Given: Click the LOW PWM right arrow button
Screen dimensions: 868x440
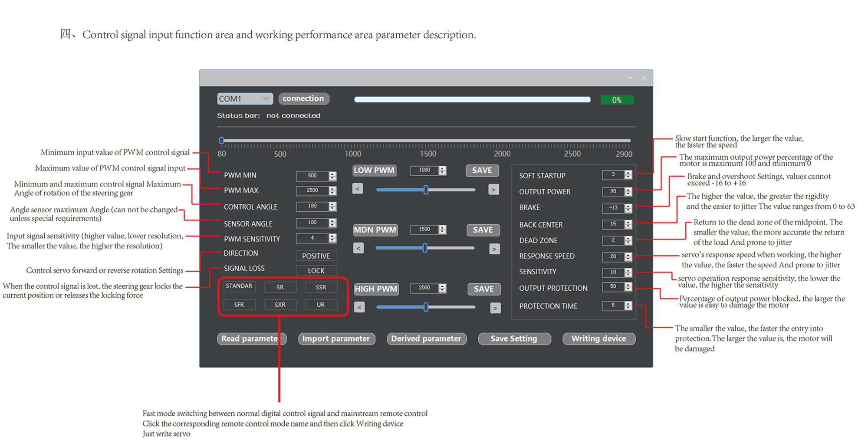Looking at the screenshot, I should (493, 190).
